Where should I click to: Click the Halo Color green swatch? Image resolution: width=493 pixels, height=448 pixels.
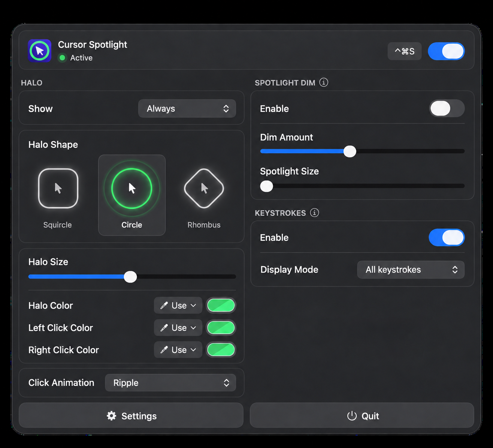(x=221, y=306)
